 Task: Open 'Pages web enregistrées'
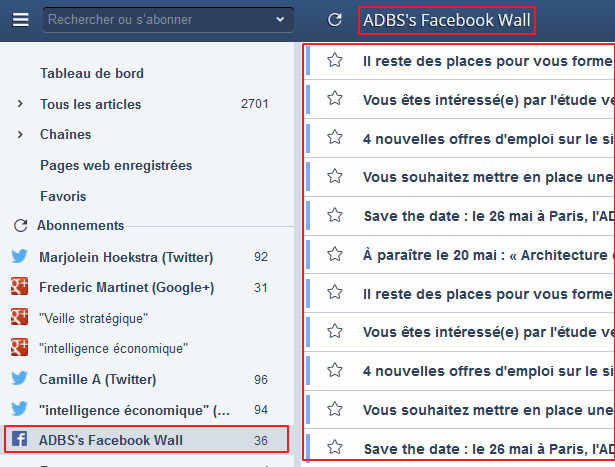point(116,165)
